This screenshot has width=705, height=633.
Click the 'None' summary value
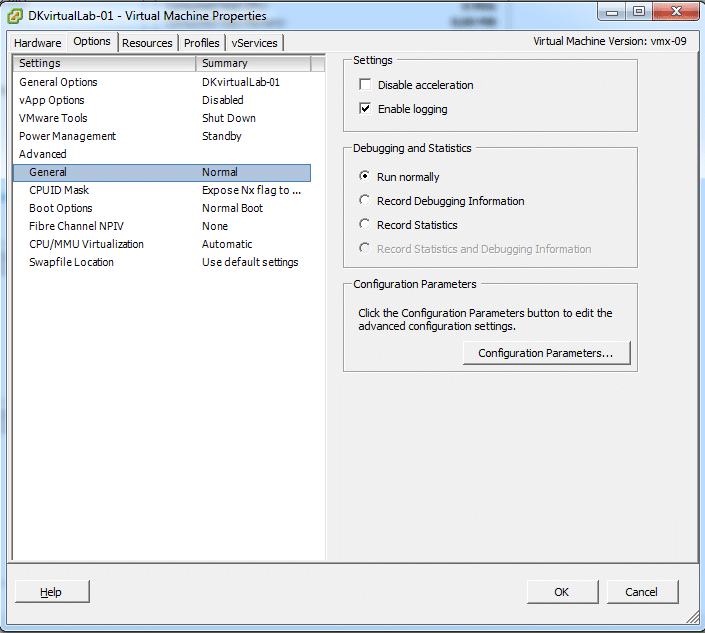[215, 226]
